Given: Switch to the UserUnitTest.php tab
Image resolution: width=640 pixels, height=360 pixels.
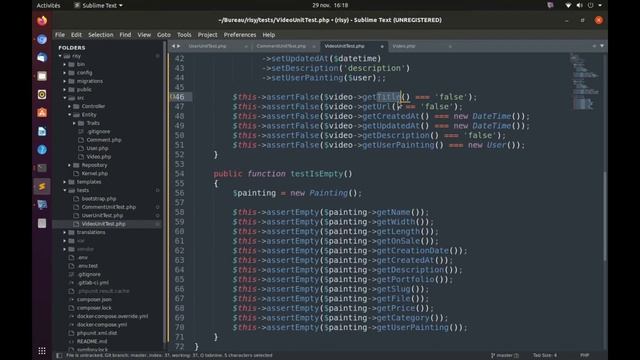Looking at the screenshot, I should pos(207,46).
